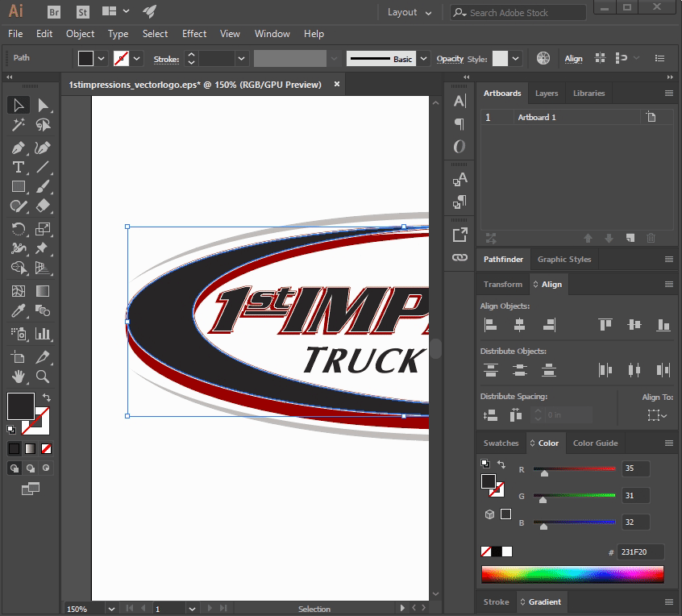This screenshot has width=682, height=616.
Task: Select the Column Graph tool
Action: click(43, 334)
